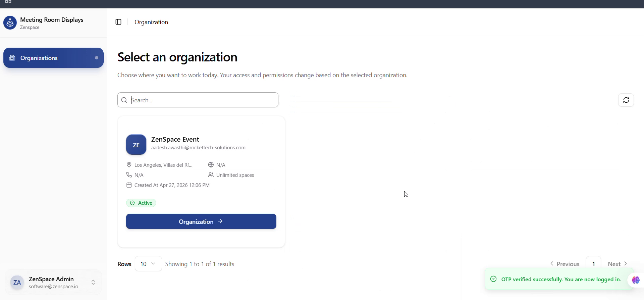Click the calendar created-at icon
This screenshot has width=644, height=300.
129,185
